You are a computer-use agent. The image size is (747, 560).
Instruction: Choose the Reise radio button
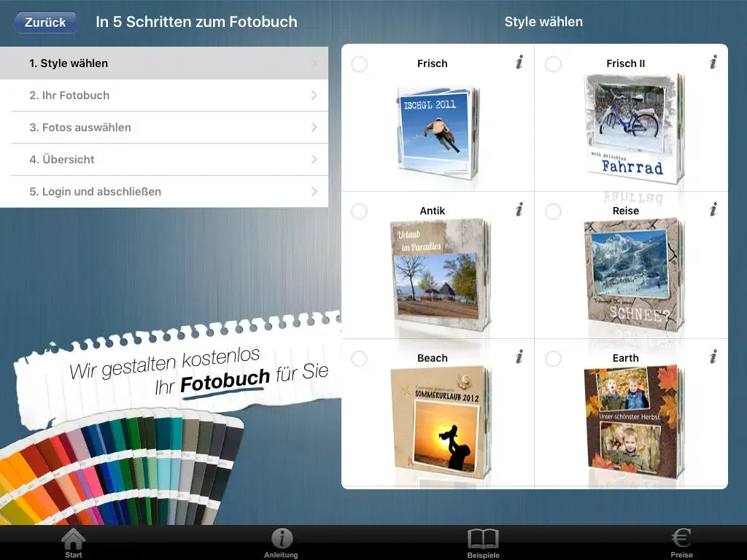[553, 211]
